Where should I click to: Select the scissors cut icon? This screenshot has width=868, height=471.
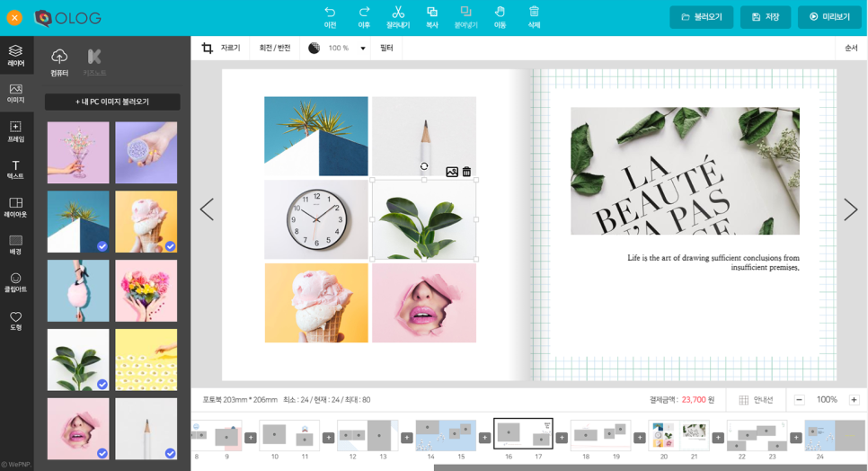pos(398,12)
